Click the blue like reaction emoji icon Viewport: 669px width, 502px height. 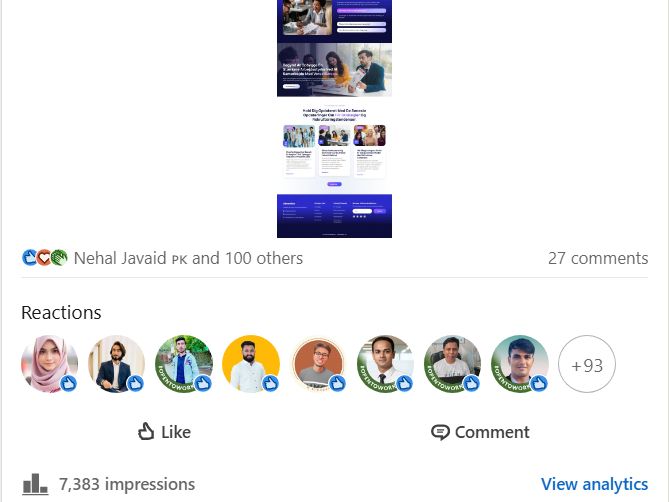pyautogui.click(x=30, y=258)
